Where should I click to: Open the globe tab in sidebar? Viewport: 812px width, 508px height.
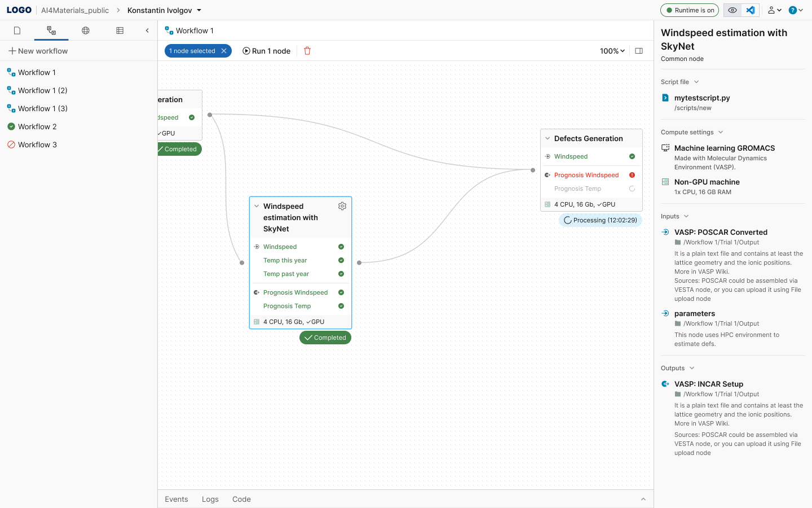coord(86,30)
